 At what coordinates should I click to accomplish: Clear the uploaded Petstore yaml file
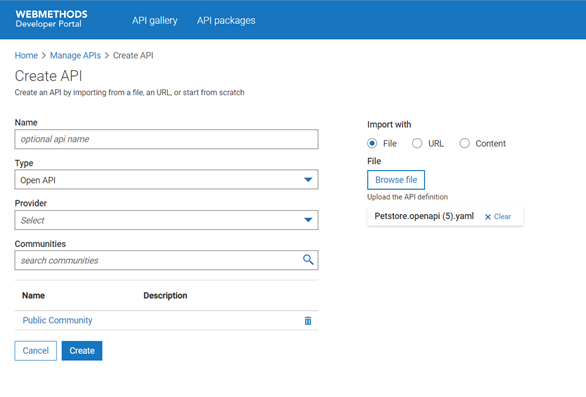click(x=498, y=216)
